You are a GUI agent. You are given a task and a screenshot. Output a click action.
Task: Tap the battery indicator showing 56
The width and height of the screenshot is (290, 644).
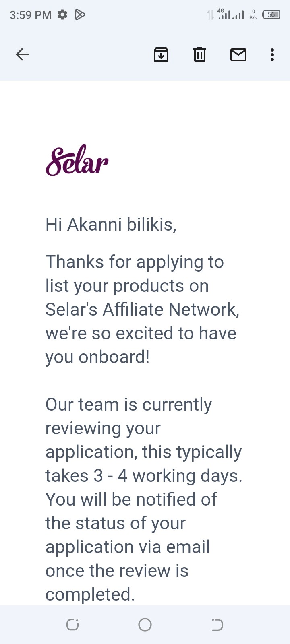pos(271,14)
